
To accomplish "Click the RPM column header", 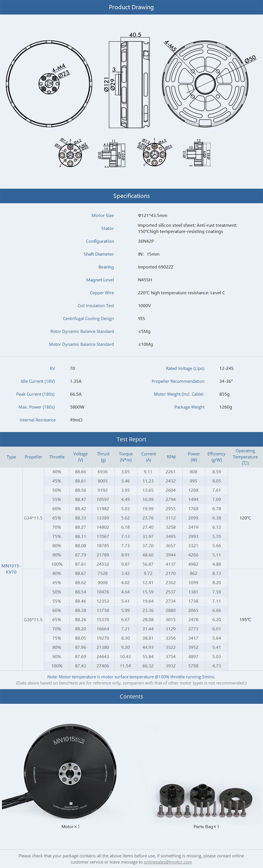I will point(171,457).
